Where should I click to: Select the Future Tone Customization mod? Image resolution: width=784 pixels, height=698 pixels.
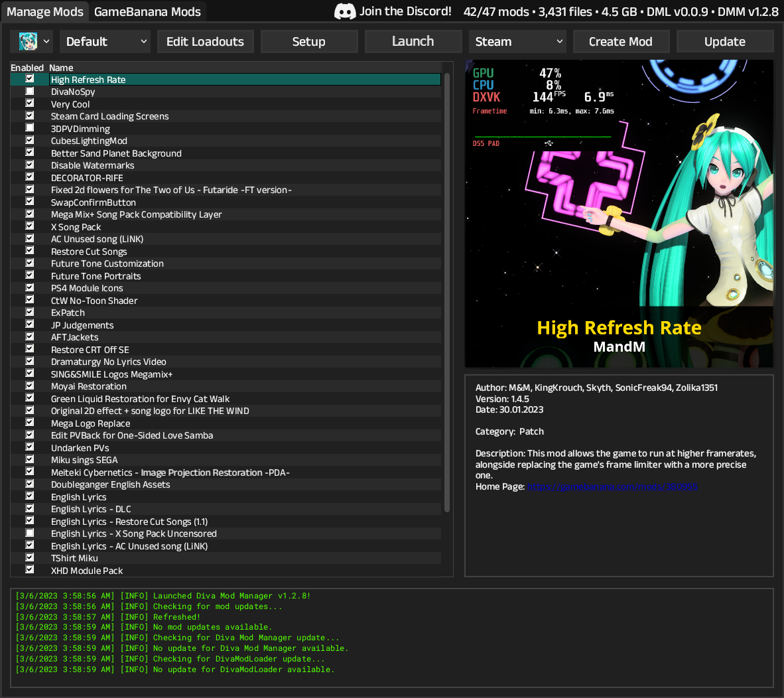226,263
